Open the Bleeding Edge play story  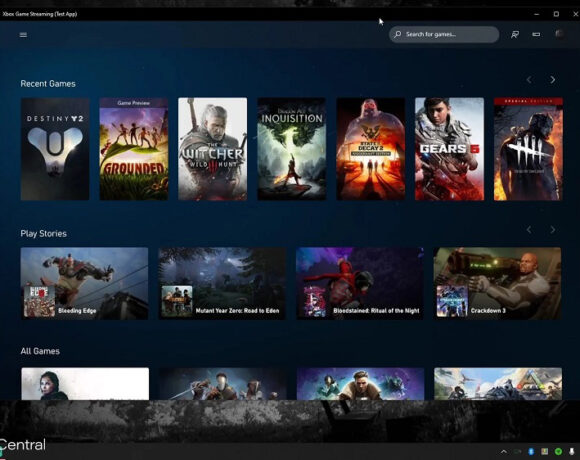click(84, 284)
